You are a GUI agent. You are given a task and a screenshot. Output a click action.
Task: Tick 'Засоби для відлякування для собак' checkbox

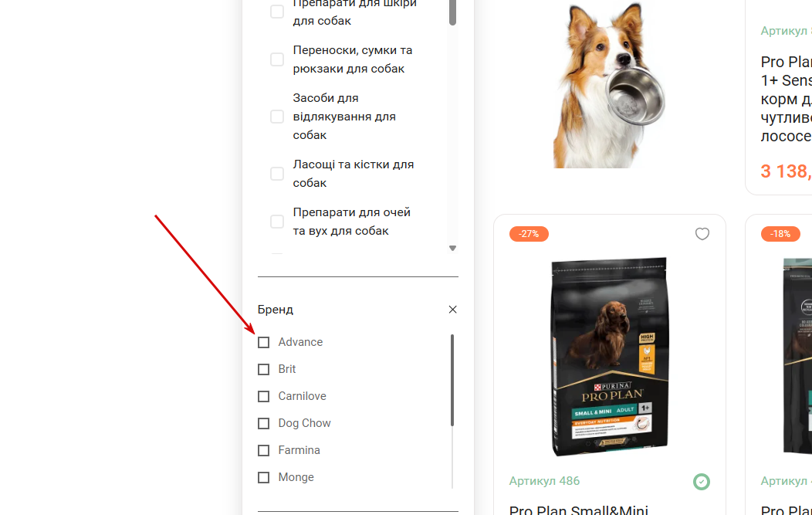click(x=277, y=117)
